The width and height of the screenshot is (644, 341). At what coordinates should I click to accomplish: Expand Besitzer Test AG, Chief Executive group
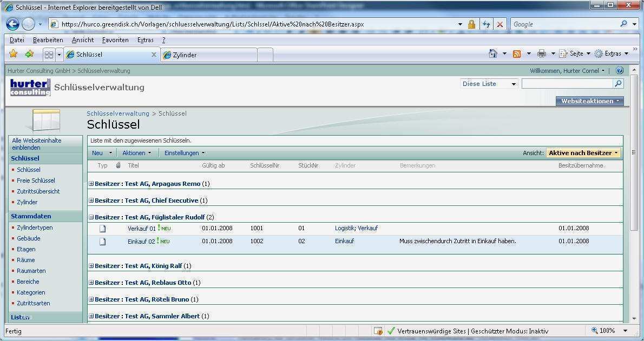[x=91, y=200]
